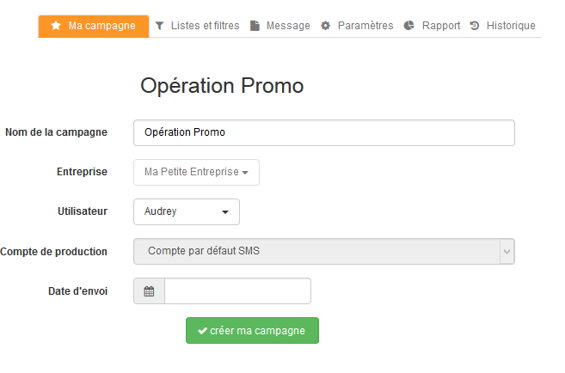Click the funnel icon beside Listes et filtres

pos(160,26)
